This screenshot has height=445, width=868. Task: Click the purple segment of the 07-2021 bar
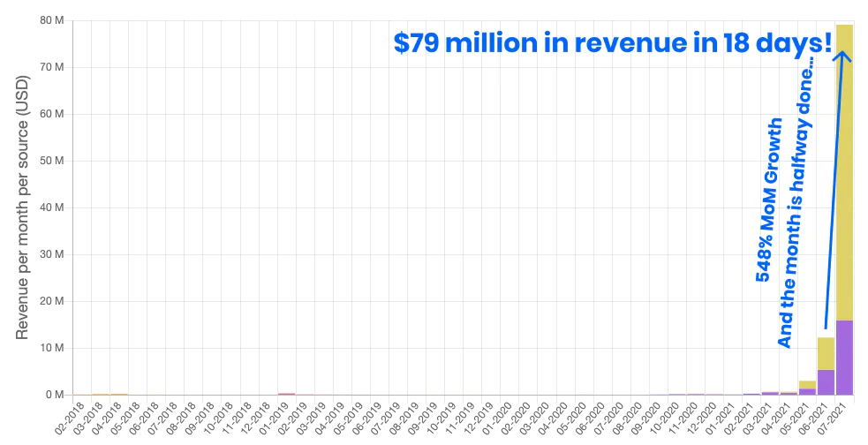click(x=844, y=358)
